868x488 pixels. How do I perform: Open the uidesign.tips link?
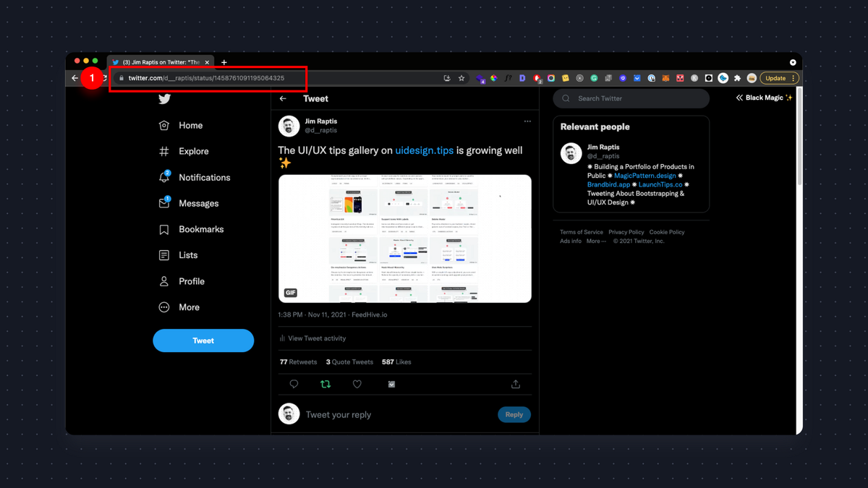click(x=425, y=150)
